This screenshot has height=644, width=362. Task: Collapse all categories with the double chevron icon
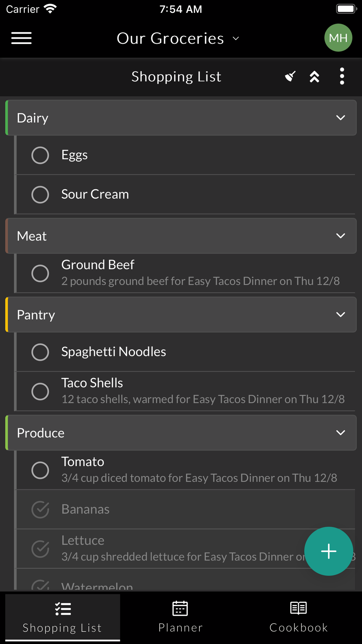314,76
